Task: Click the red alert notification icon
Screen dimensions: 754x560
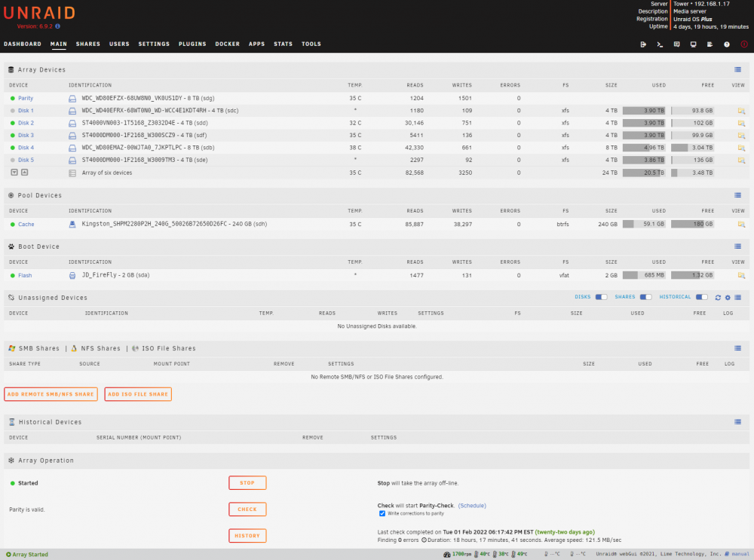Action: pos(744,44)
